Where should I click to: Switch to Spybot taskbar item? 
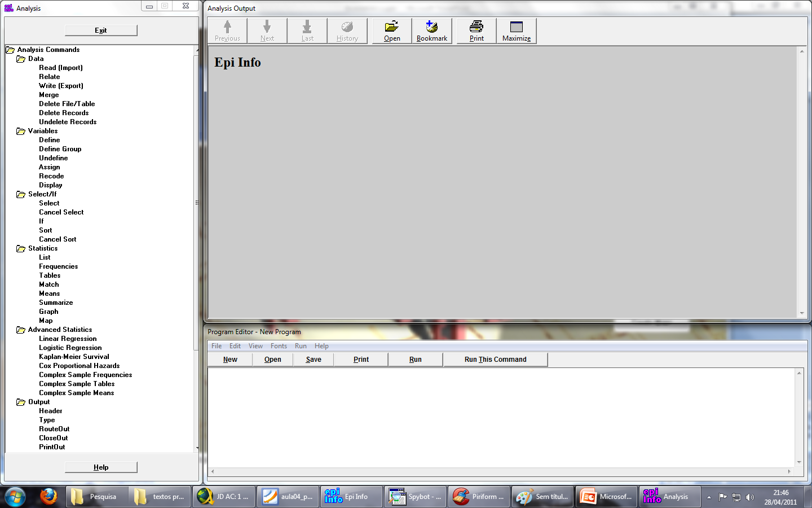coord(415,497)
